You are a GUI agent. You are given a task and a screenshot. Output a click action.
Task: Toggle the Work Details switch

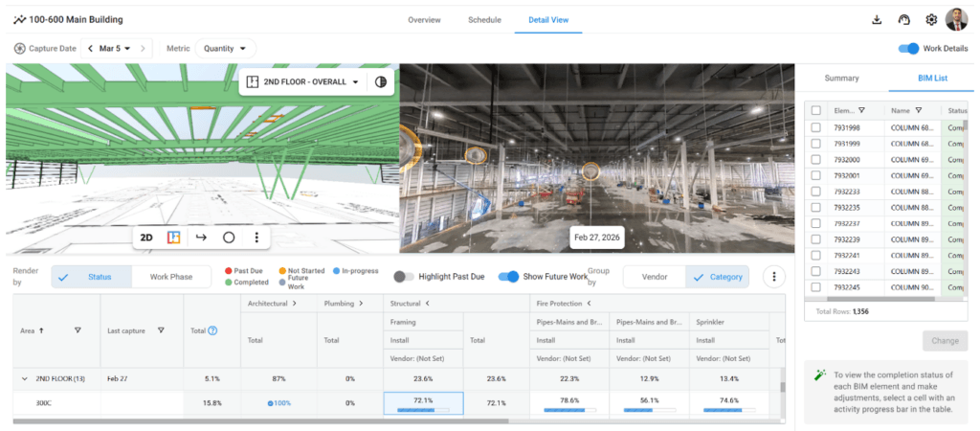coord(909,48)
